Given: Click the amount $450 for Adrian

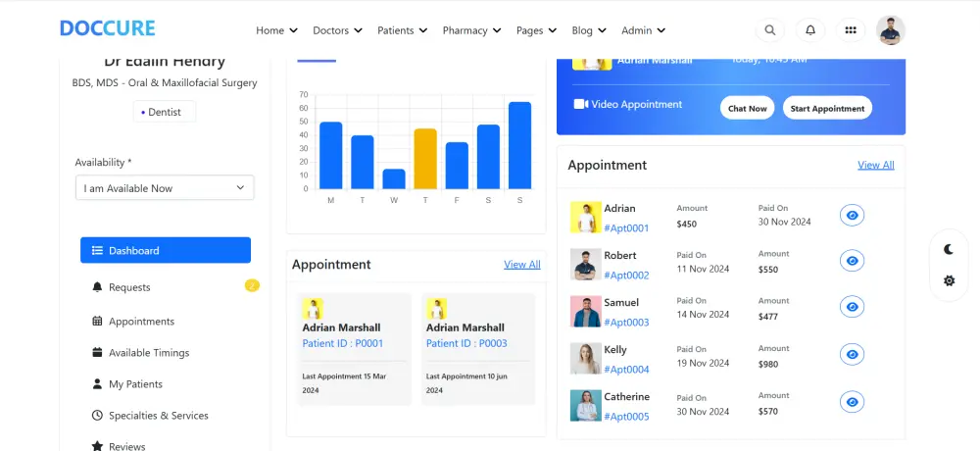Looking at the screenshot, I should coord(686,224).
